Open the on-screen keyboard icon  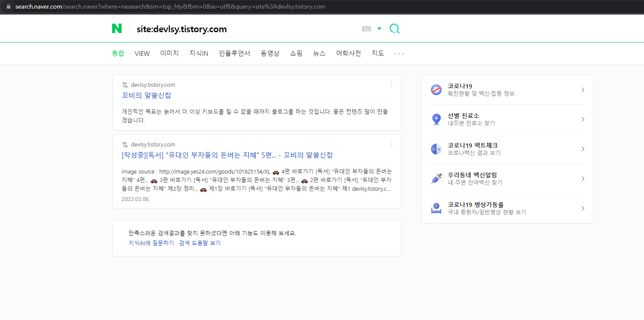click(366, 29)
